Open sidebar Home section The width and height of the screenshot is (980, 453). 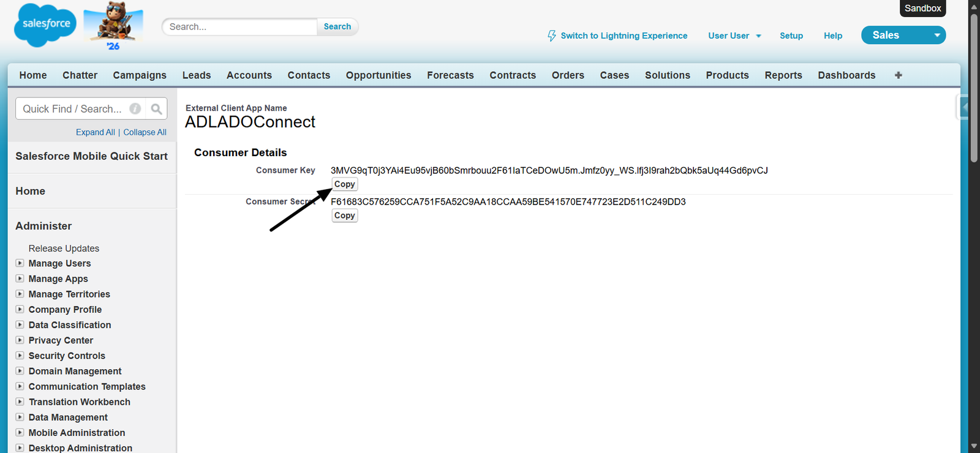point(30,191)
